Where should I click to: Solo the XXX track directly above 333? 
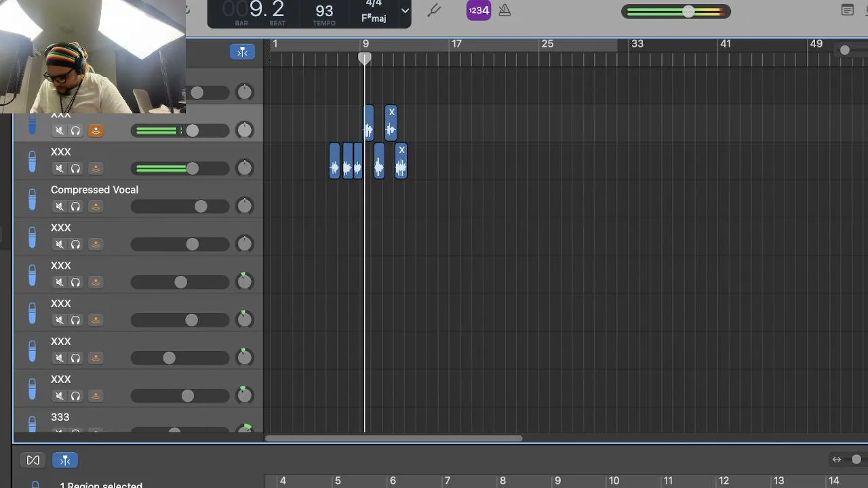[x=76, y=396]
